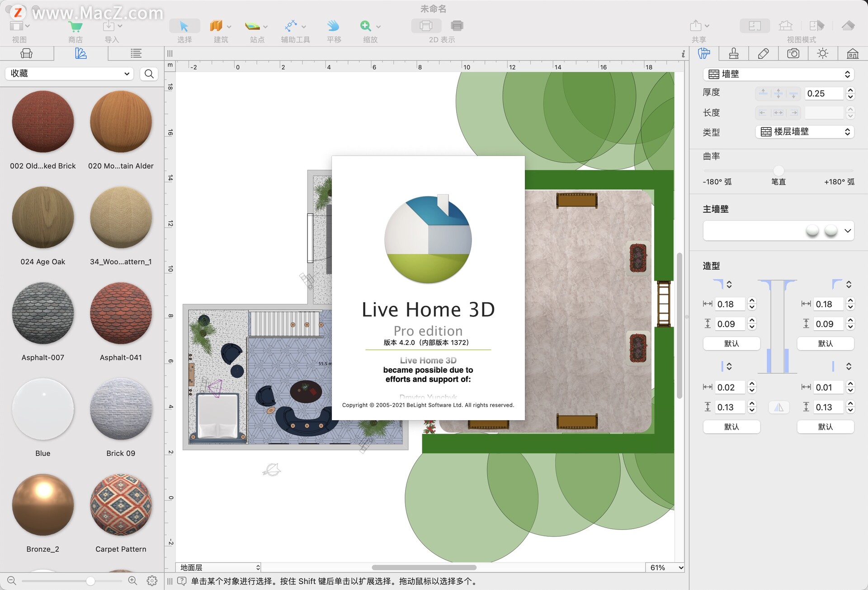The image size is (868, 590).
Task: Open the bottom-right baseboard profile selector
Action: coord(842,366)
